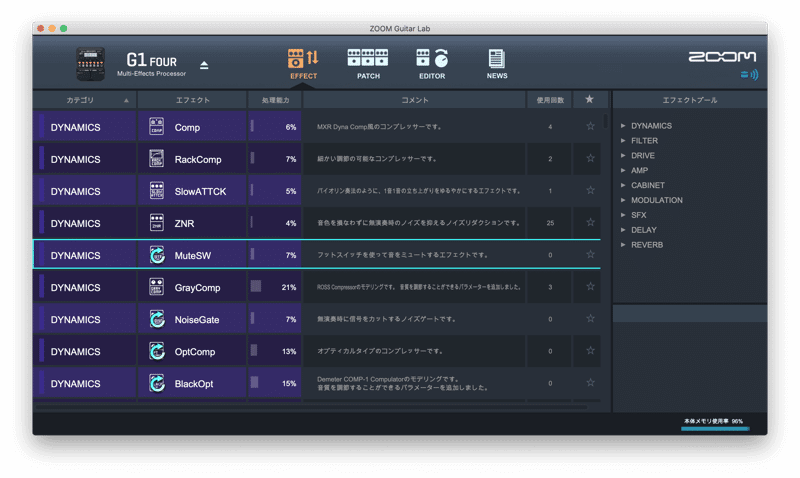Click the SlowATTCK effect icon

coord(157,191)
